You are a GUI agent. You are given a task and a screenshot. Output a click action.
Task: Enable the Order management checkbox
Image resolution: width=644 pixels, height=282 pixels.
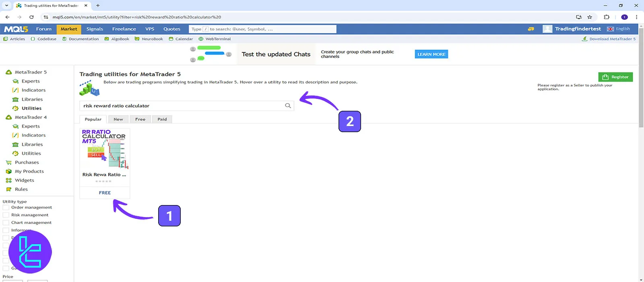click(x=6, y=207)
